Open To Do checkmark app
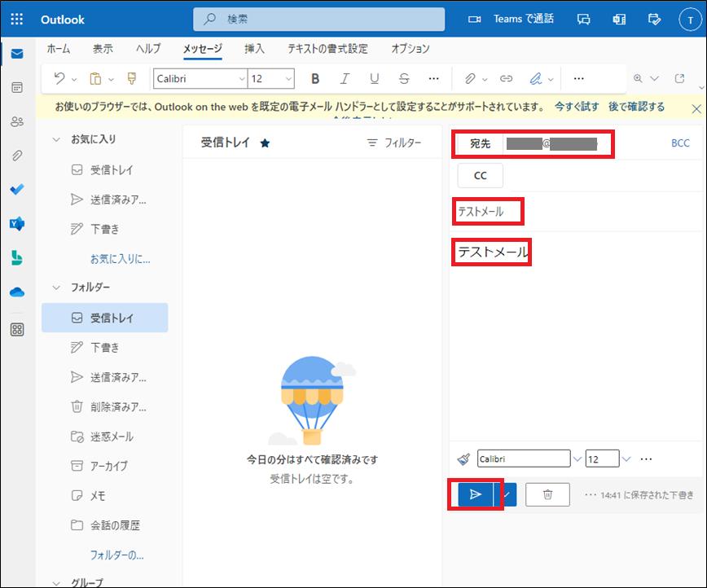Viewport: 707px width, 588px height. click(17, 190)
